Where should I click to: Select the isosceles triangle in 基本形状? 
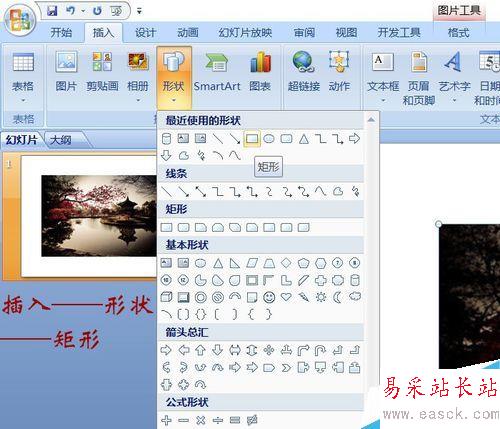218,263
